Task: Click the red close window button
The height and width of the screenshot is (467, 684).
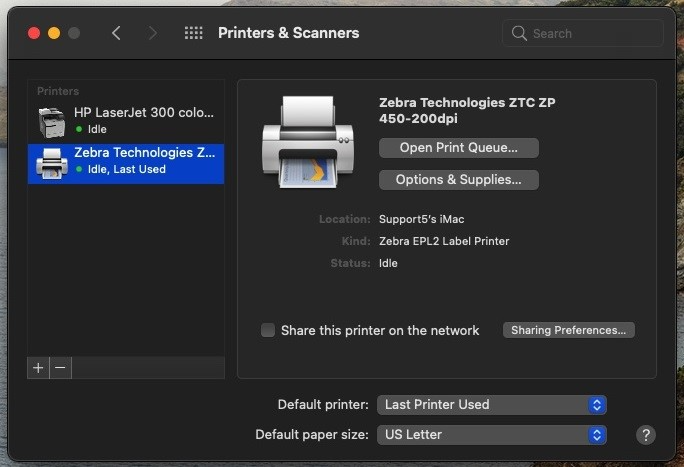Action: (34, 33)
